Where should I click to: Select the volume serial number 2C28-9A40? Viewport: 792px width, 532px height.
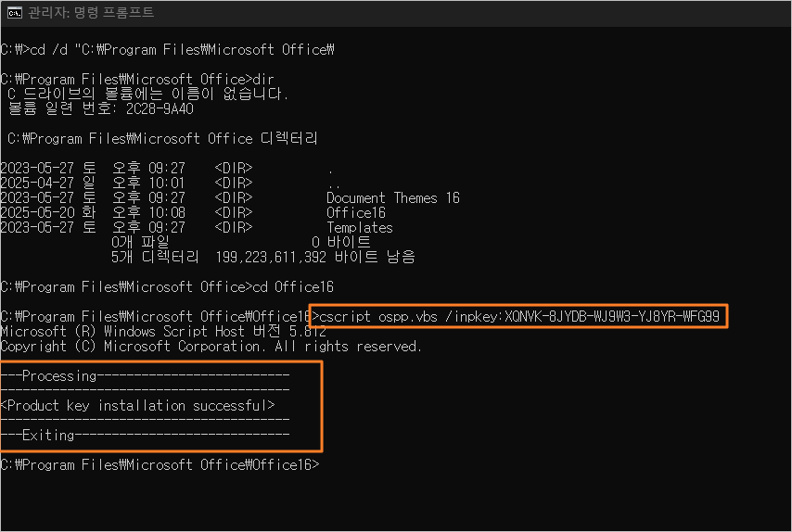160,108
